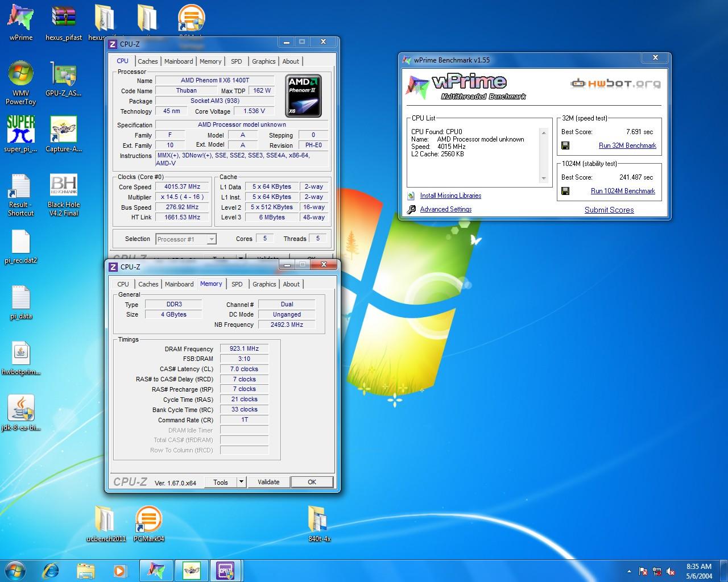Open Windows Explorer from the taskbar
The width and height of the screenshot is (728, 582).
click(x=85, y=571)
